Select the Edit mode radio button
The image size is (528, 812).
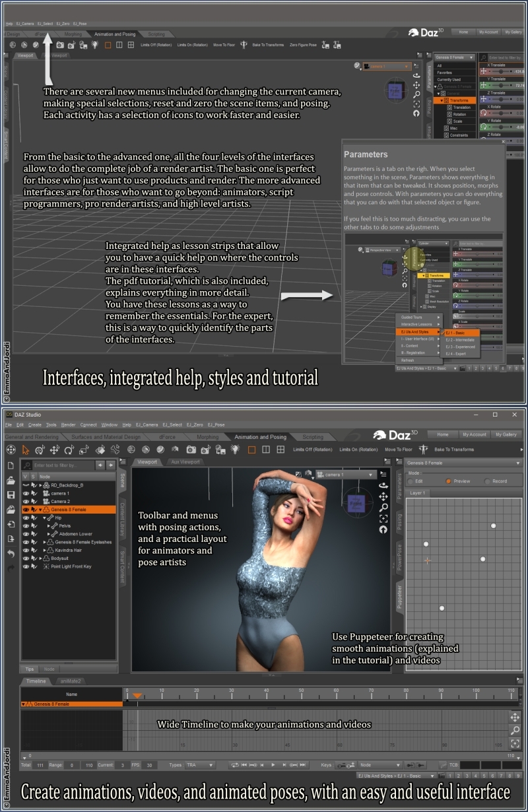click(411, 481)
